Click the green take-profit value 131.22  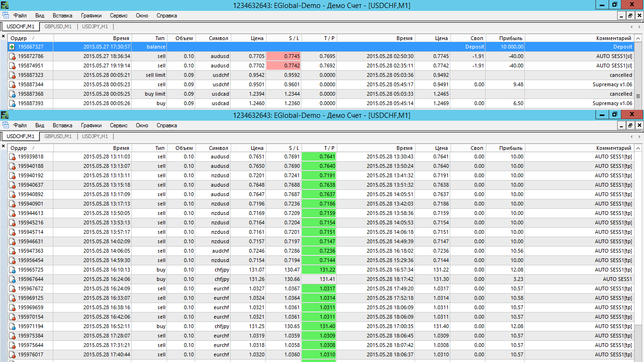pos(319,270)
